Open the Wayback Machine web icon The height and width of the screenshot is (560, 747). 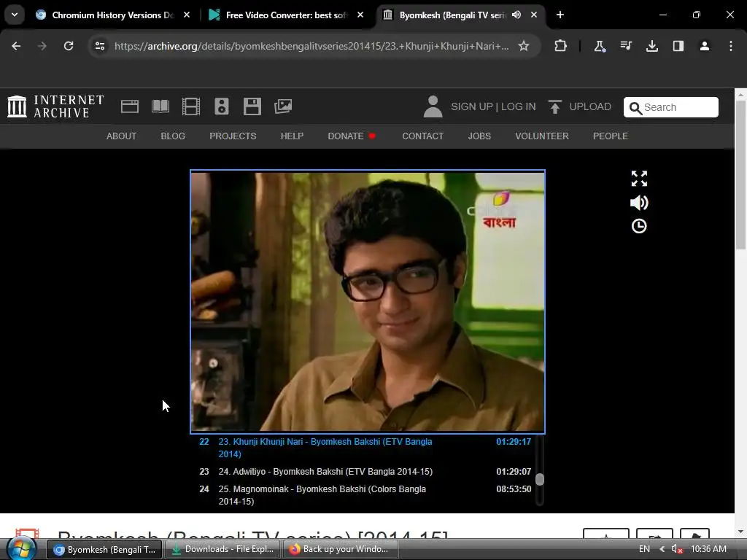pyautogui.click(x=130, y=106)
